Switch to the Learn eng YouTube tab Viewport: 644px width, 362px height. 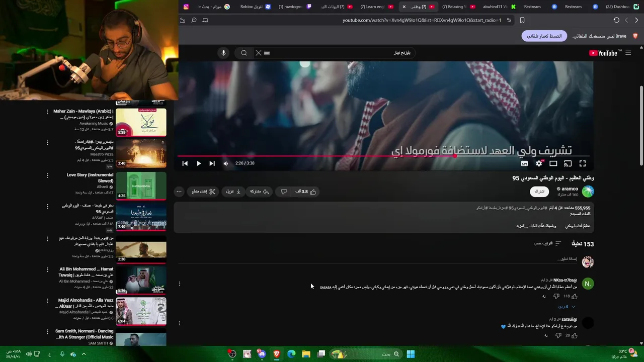pyautogui.click(x=376, y=7)
